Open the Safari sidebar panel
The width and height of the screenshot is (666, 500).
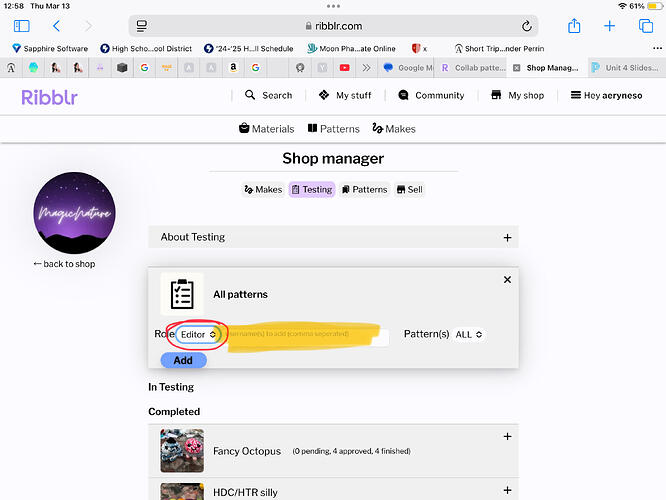coord(22,26)
